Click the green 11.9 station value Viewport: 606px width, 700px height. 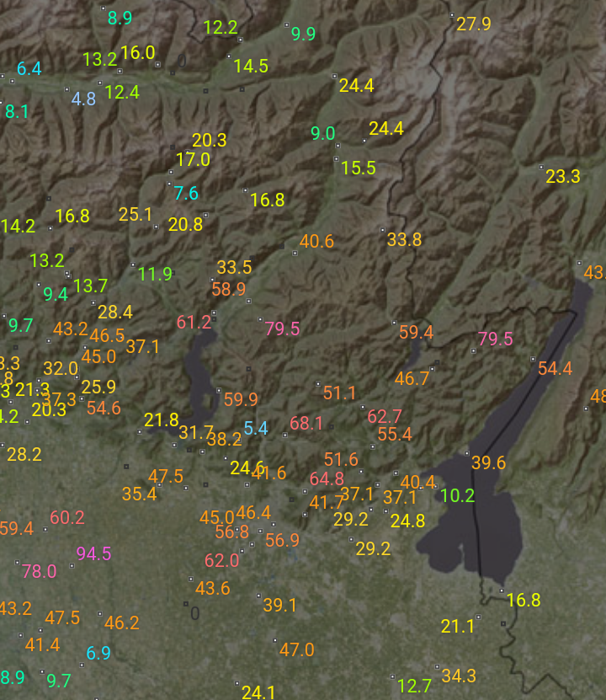click(155, 274)
